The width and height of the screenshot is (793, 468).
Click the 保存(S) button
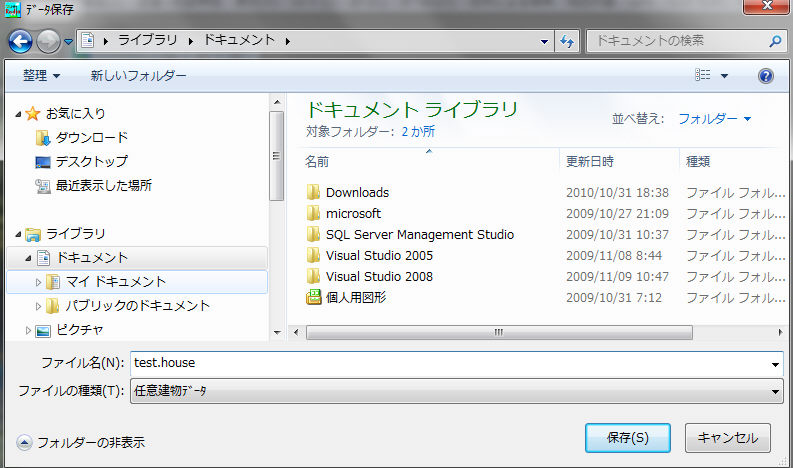click(x=627, y=437)
